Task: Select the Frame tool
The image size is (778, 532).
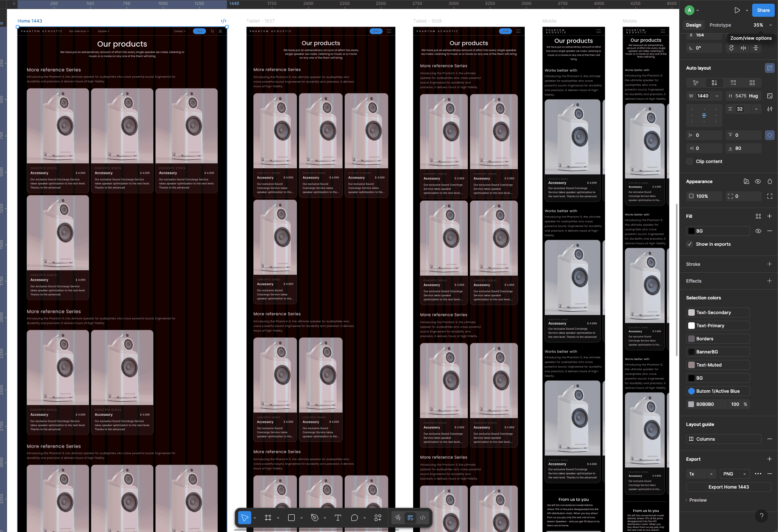Action: click(x=268, y=518)
